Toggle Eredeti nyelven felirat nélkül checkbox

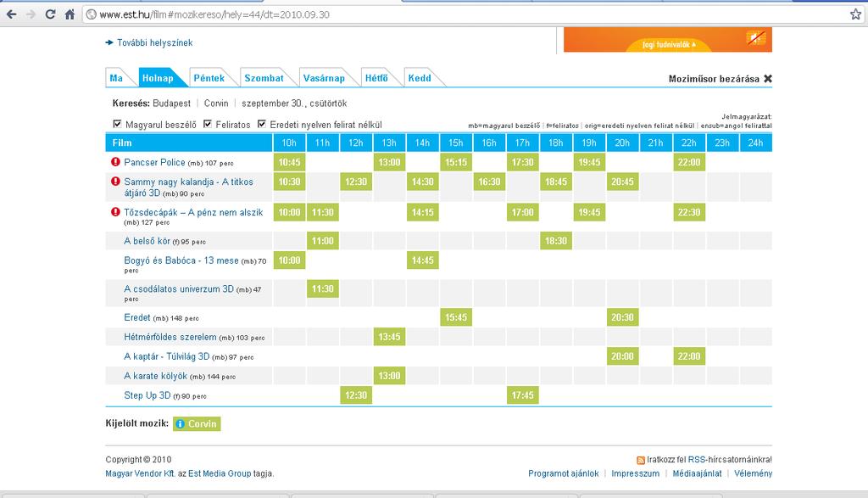click(x=262, y=124)
